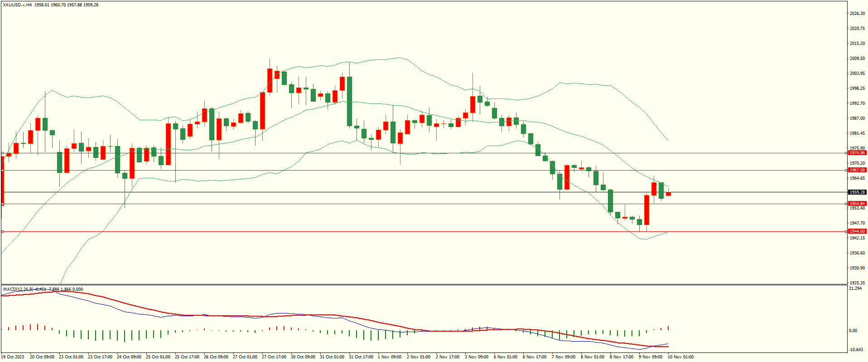Screen dimensions: 868x362
Task: Click the MACD(12,26,9) indicator label
Action: [17, 289]
